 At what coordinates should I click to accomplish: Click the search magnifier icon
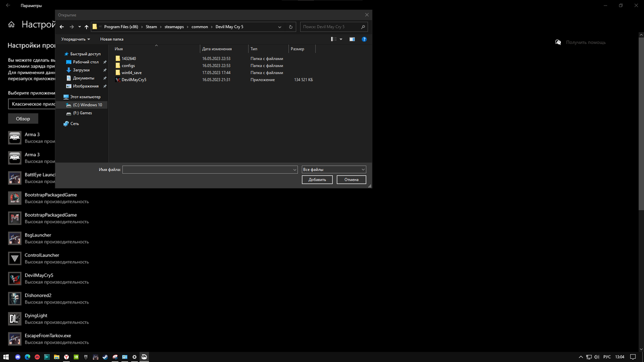[x=363, y=27]
